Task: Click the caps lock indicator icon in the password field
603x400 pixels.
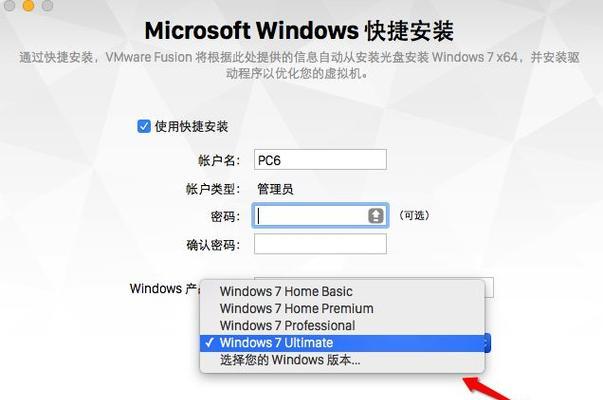Action: coord(376,216)
